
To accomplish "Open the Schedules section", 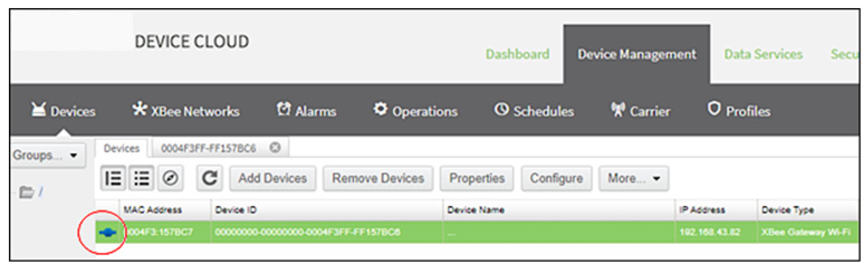I will (x=534, y=111).
